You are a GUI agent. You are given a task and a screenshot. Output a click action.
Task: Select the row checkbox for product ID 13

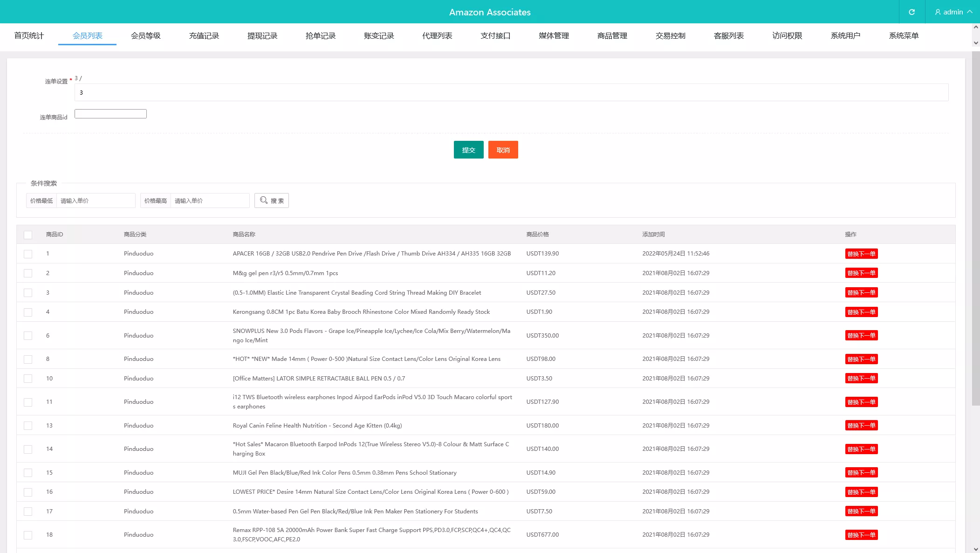28,426
